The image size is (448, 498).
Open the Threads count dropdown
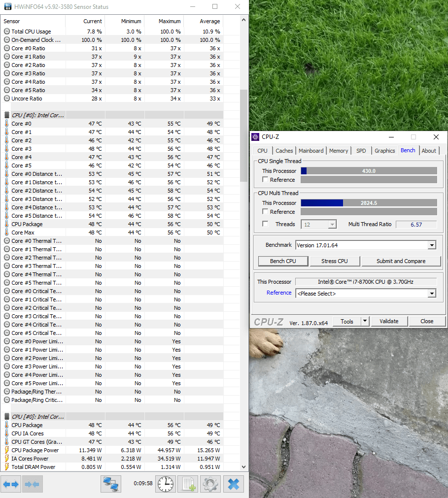[x=332, y=225]
